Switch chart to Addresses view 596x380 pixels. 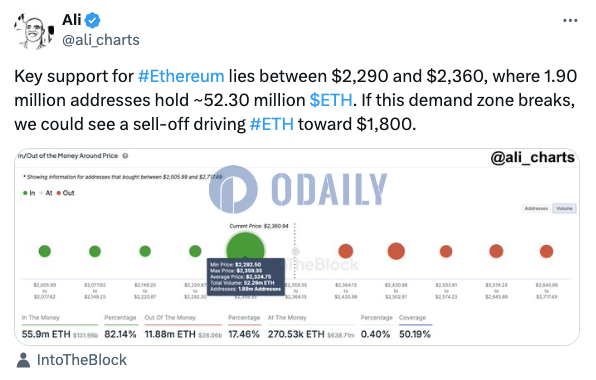point(536,208)
